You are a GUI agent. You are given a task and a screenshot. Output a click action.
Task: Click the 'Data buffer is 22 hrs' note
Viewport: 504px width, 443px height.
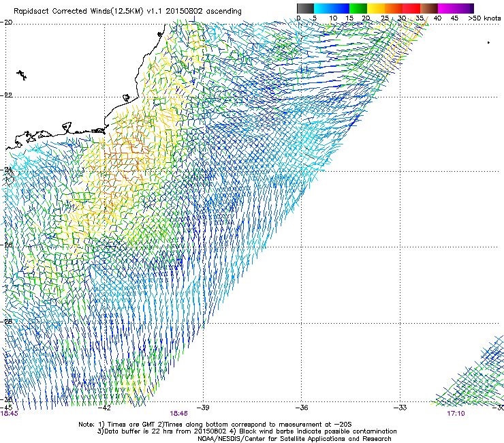coord(247,431)
